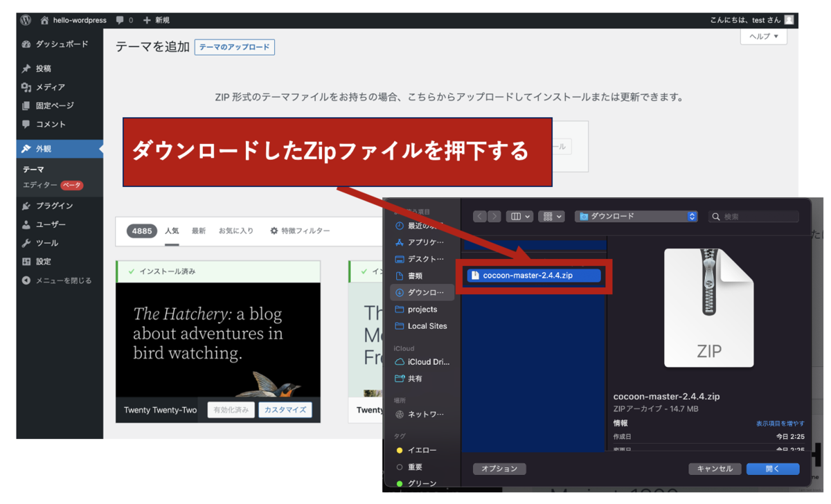Image resolution: width=831 pixels, height=504 pixels.
Task: Go back with file dialog left chevron
Action: point(480,217)
